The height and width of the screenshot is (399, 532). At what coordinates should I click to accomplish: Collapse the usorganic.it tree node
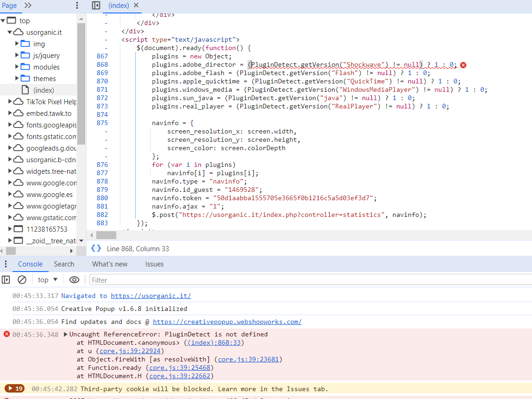10,32
